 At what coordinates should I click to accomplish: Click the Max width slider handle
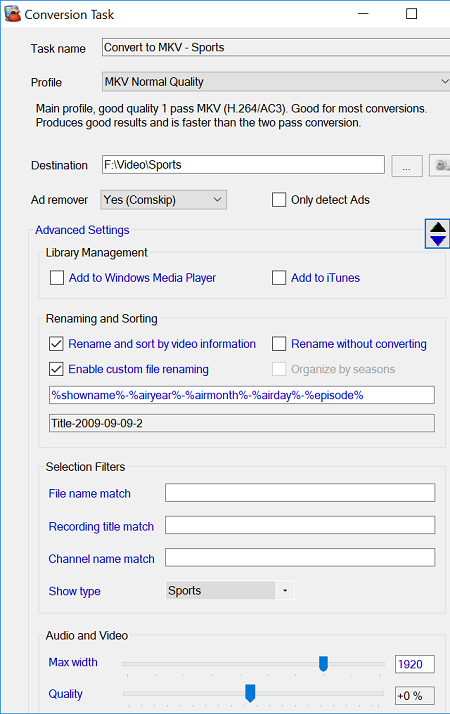tap(323, 663)
